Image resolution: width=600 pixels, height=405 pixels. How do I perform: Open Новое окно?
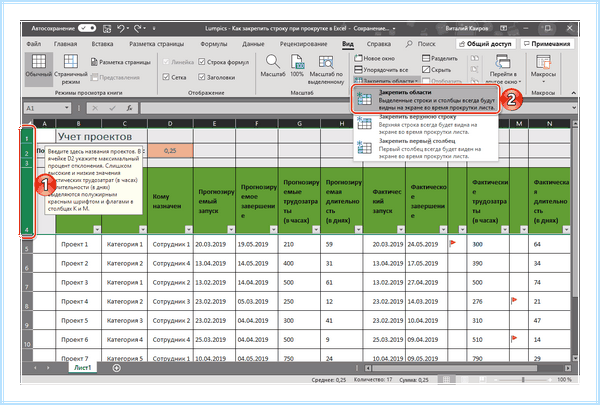click(x=375, y=58)
